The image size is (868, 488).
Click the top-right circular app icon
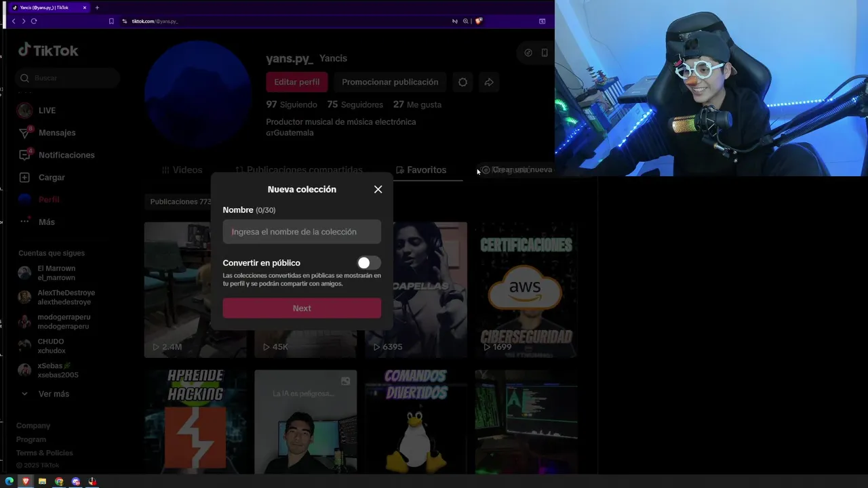click(x=528, y=53)
